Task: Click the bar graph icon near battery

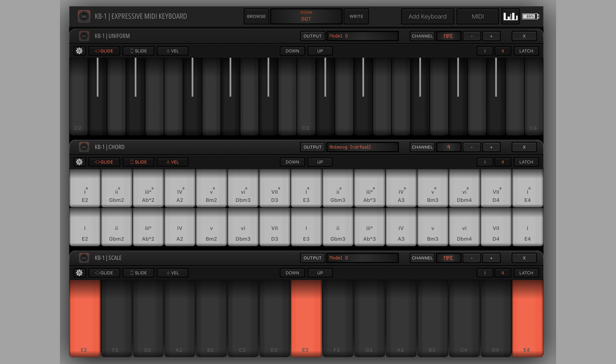Action: 510,17
